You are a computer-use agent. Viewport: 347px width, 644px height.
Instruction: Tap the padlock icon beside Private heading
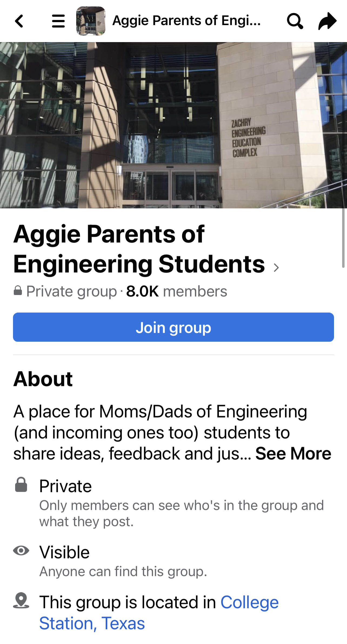[x=21, y=485]
